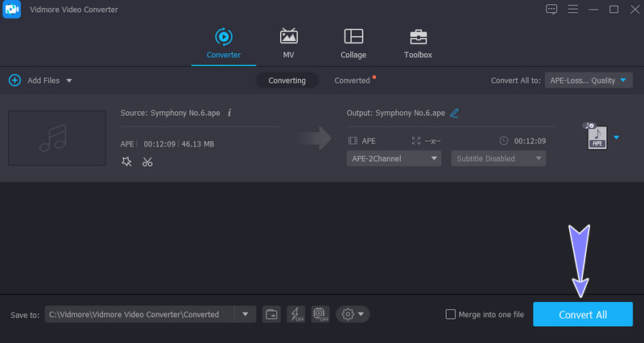Open output folder icon next to save path

point(271,314)
